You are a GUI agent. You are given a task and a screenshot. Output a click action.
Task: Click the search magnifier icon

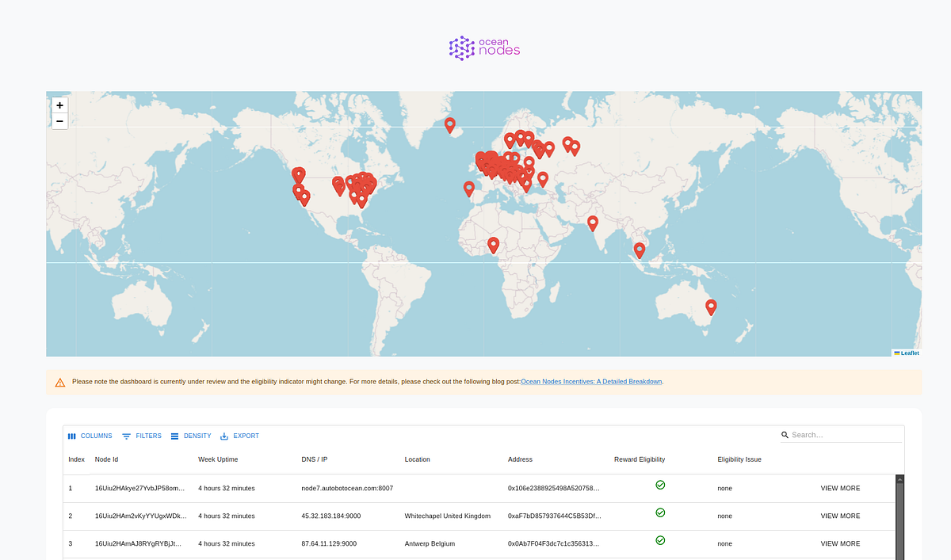coord(785,435)
